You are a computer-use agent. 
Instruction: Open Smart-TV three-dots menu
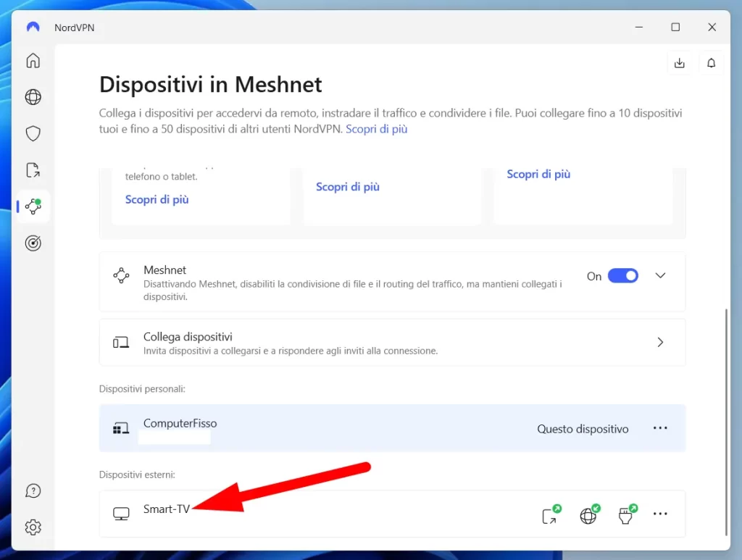[x=660, y=514]
